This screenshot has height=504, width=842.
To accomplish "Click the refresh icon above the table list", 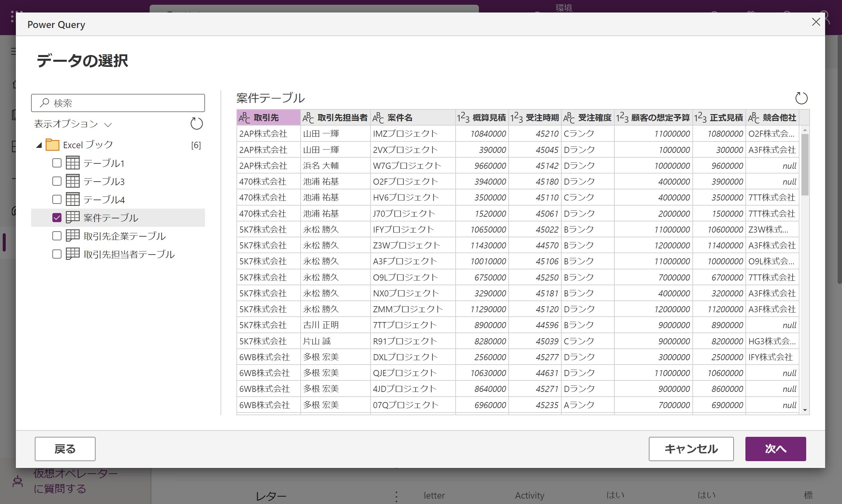I will coord(196,124).
